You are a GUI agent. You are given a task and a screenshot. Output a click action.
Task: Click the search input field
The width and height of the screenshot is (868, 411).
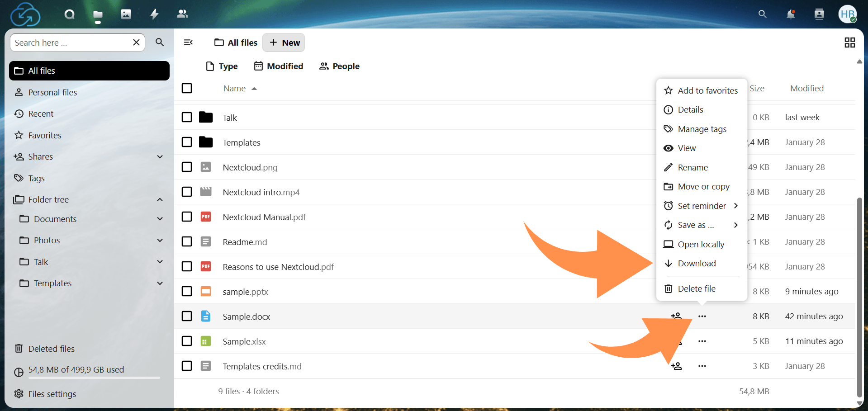[x=72, y=42]
